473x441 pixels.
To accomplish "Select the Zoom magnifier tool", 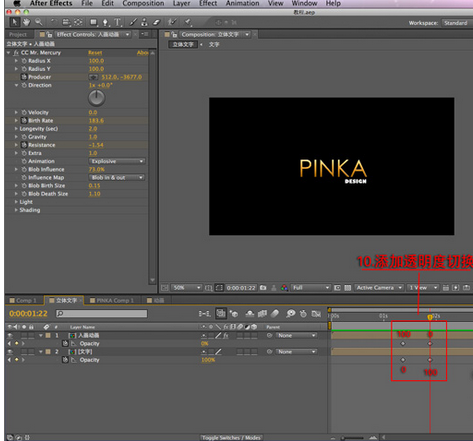I will [39, 22].
